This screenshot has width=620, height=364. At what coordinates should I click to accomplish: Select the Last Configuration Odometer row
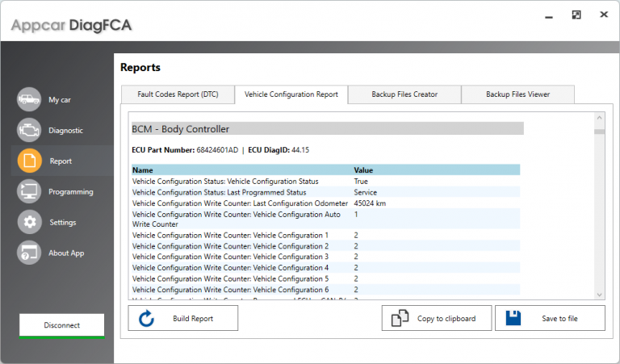(x=242, y=203)
